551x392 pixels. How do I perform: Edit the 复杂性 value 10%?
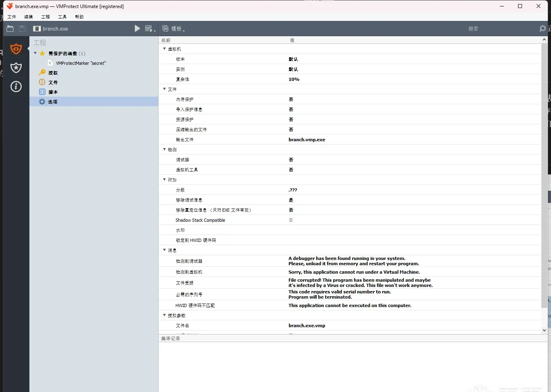(x=294, y=79)
